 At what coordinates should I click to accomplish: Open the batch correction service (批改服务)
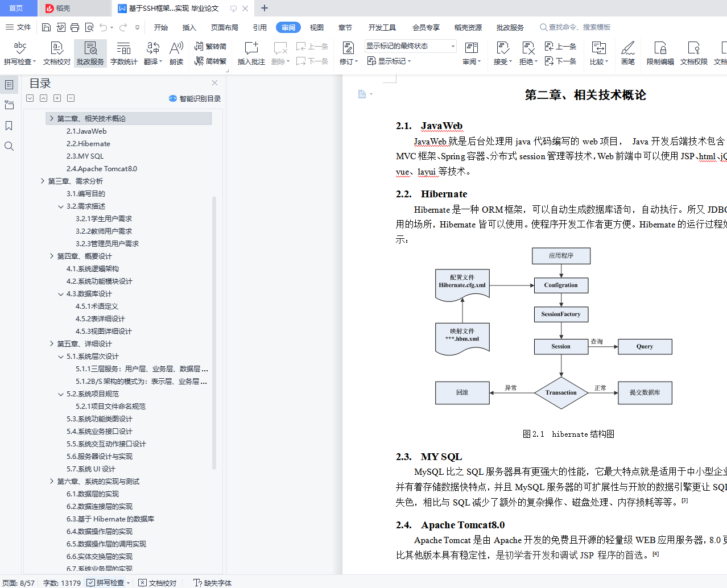[90, 53]
